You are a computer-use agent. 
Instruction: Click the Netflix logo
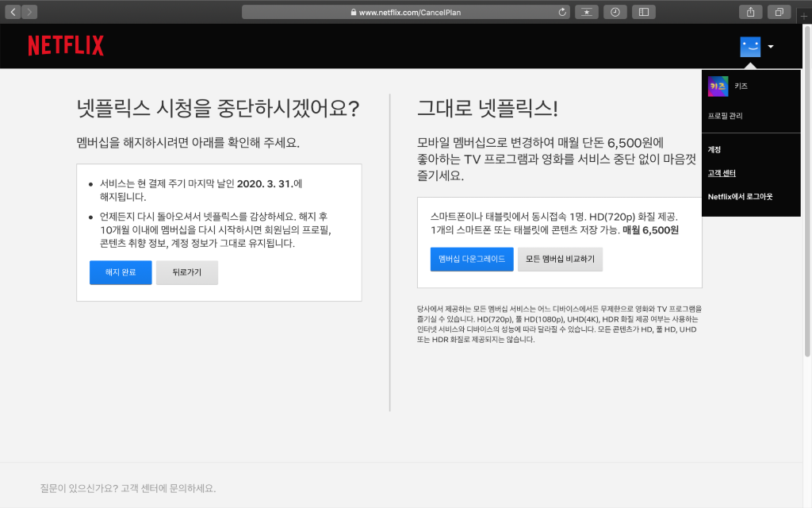pos(66,45)
